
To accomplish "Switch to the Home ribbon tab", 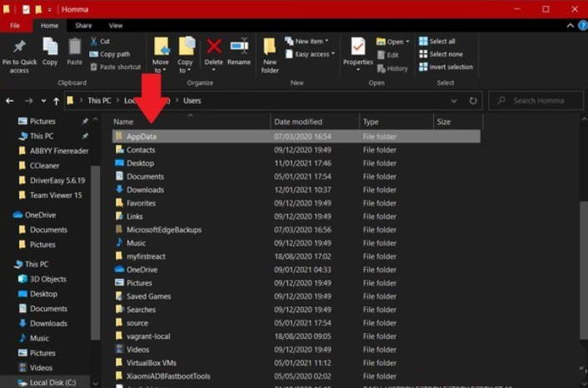I will click(49, 26).
